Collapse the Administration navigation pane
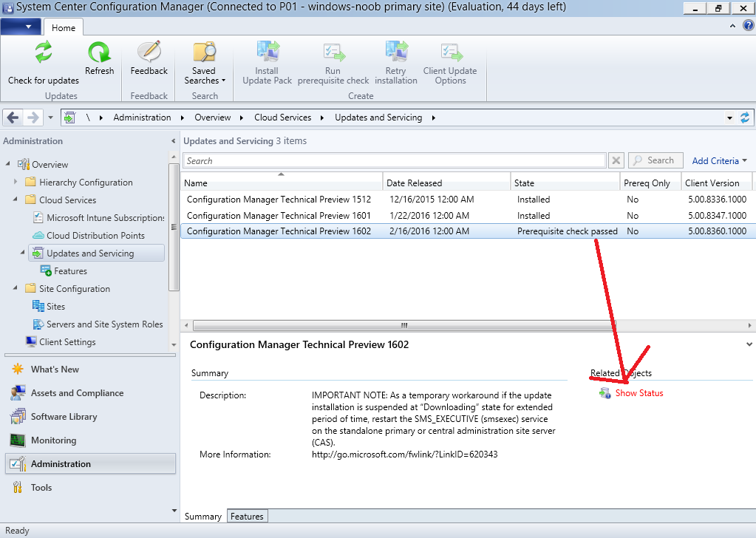This screenshot has height=538, width=756. coord(173,140)
